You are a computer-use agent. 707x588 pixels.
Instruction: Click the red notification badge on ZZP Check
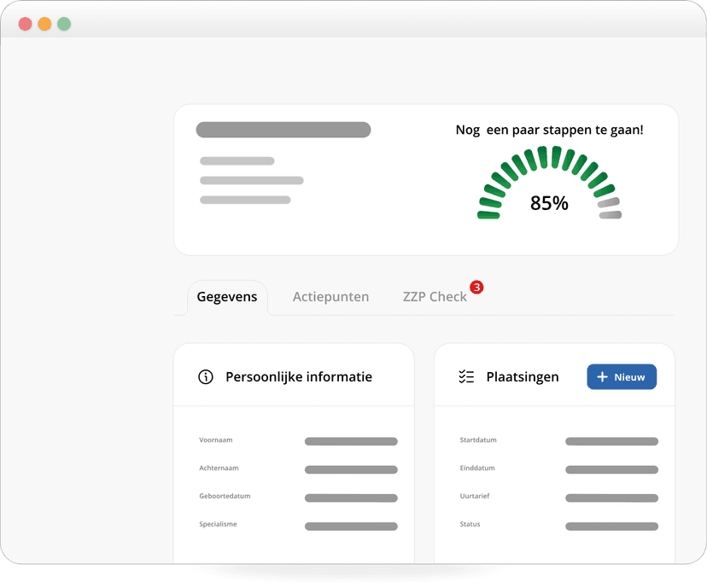[476, 288]
